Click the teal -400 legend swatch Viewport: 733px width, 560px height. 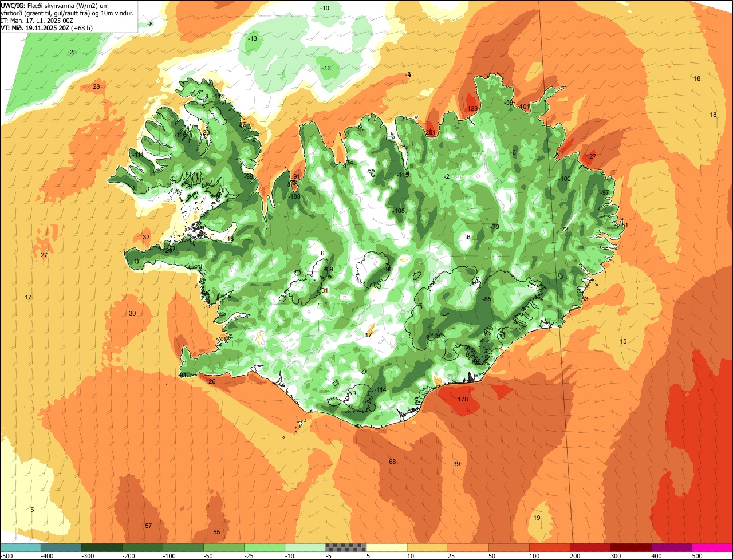pyautogui.click(x=61, y=547)
